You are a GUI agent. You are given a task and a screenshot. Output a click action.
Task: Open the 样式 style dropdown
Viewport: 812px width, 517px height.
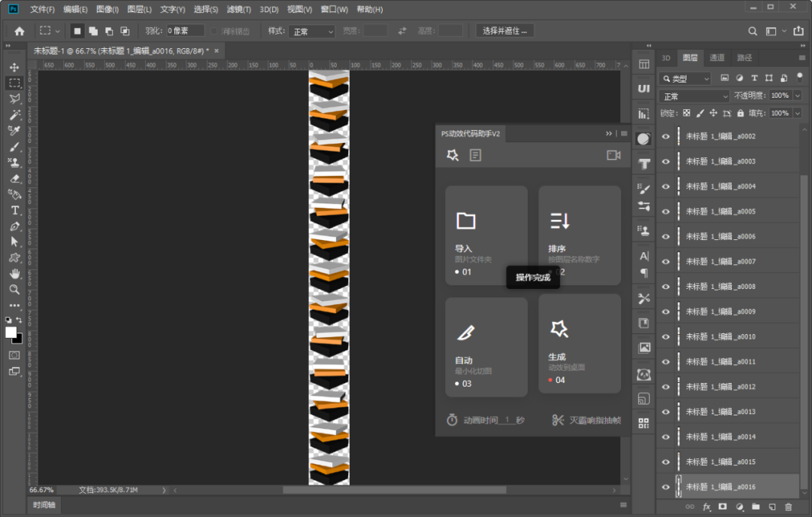click(x=313, y=32)
